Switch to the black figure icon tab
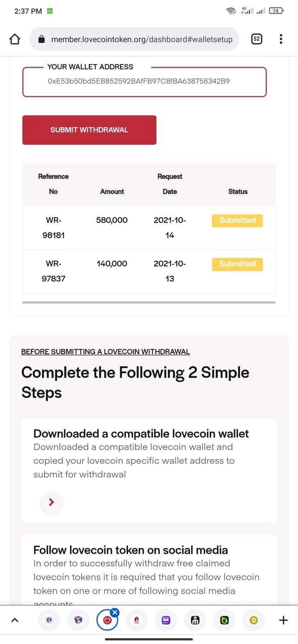The height and width of the screenshot is (644, 298). (195, 620)
